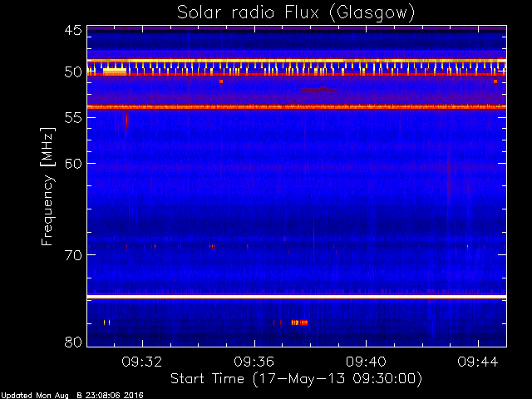
Task: Click the 50 MHz frequency tick label
Action: point(73,72)
